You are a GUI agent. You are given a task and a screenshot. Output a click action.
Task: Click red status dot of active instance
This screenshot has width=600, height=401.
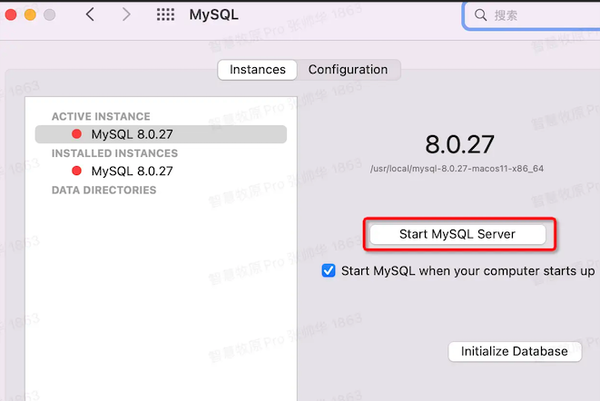click(77, 134)
